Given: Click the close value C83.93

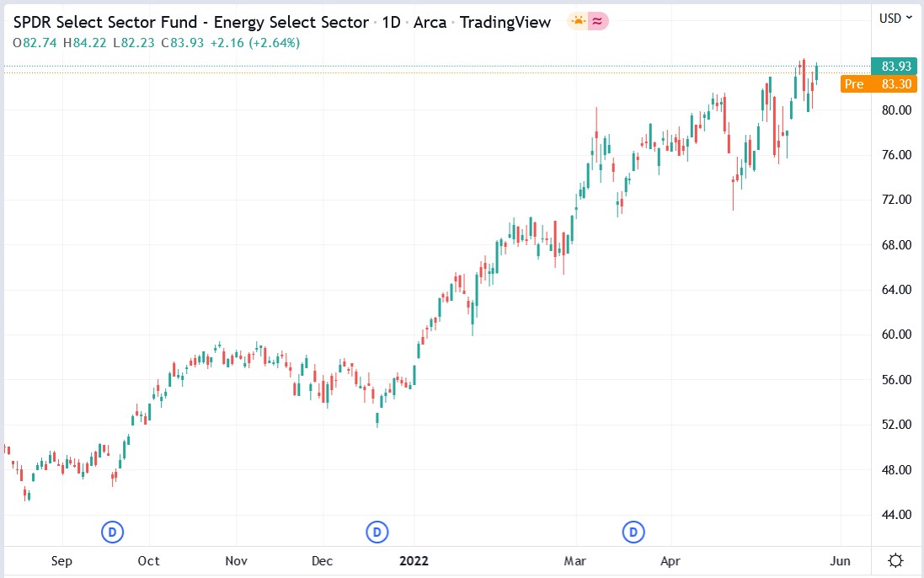Looking at the screenshot, I should [x=183, y=41].
